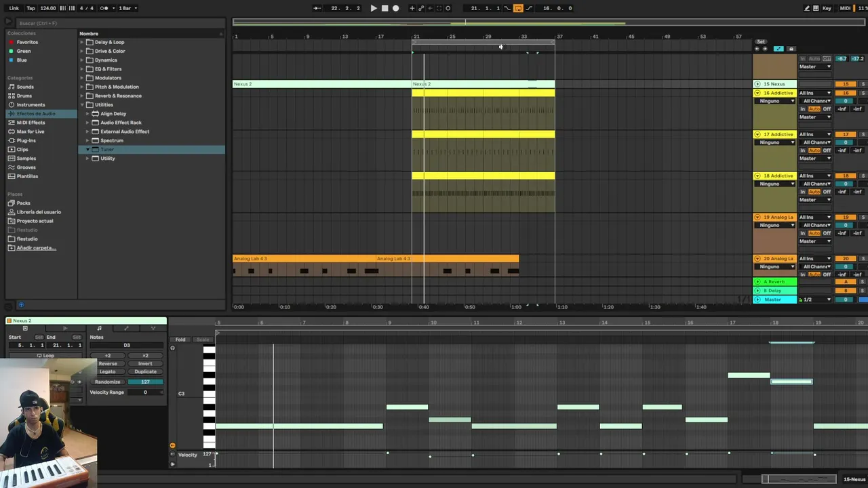
Task: Click the Set locator button
Action: tap(761, 42)
